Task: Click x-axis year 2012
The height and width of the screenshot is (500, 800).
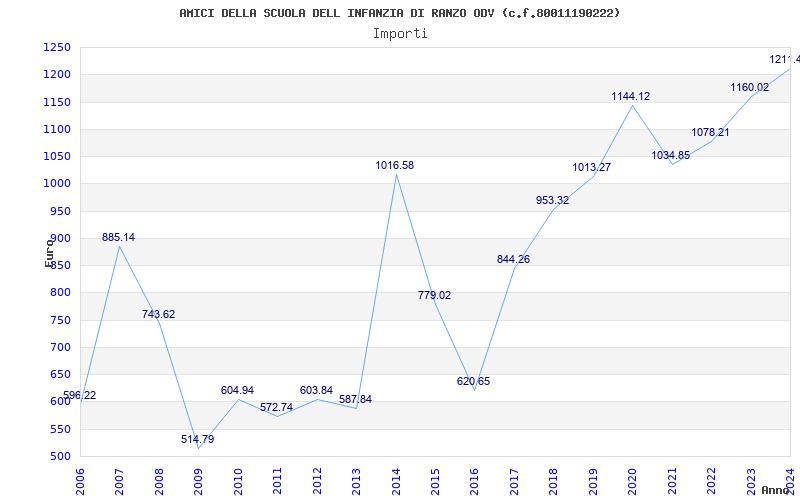Action: pyautogui.click(x=317, y=482)
